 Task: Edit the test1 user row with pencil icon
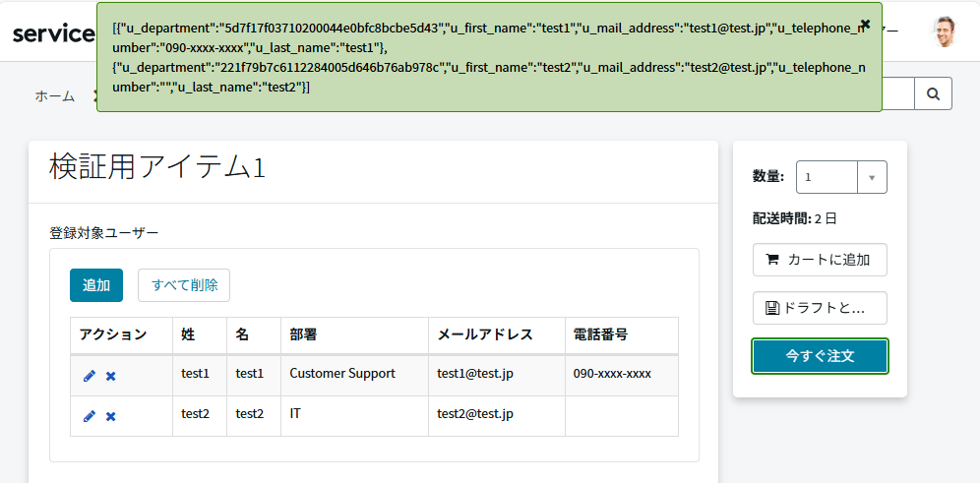[90, 376]
